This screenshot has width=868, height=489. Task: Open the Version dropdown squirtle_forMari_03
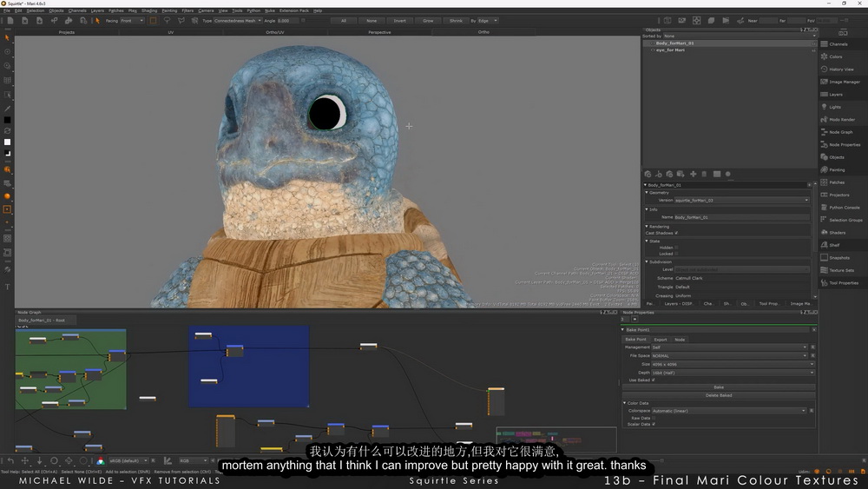pos(742,200)
